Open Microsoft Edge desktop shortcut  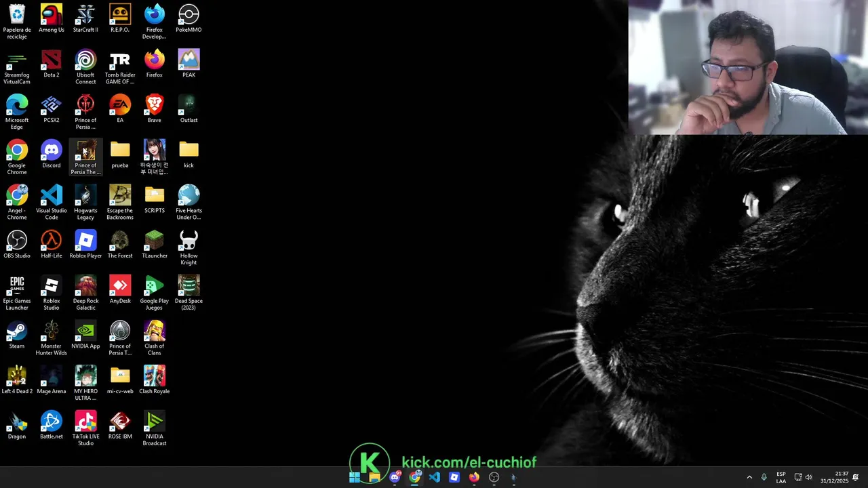click(17, 113)
